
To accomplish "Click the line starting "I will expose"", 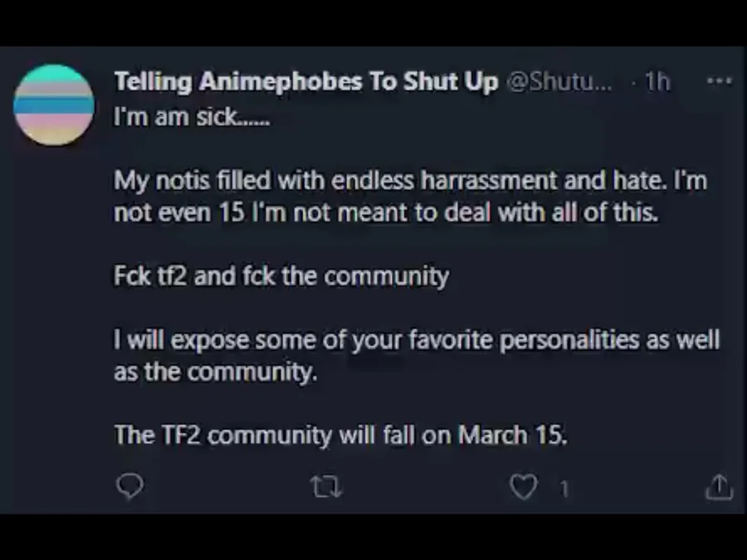I will pos(417,340).
